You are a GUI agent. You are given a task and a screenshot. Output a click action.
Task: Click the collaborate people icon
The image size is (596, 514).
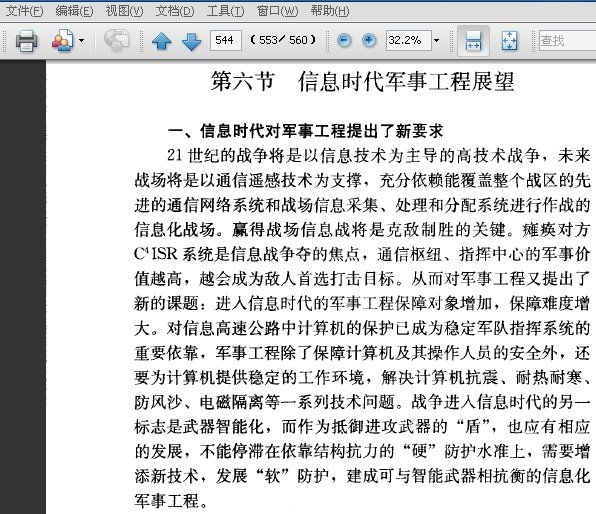63,40
